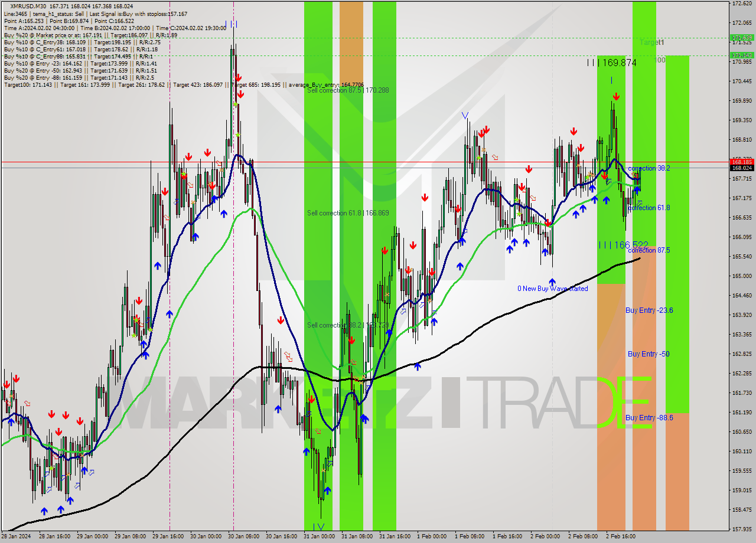The image size is (756, 543).
Task: Click the '28 Jan 2024' date on time axis
Action: [x=17, y=537]
